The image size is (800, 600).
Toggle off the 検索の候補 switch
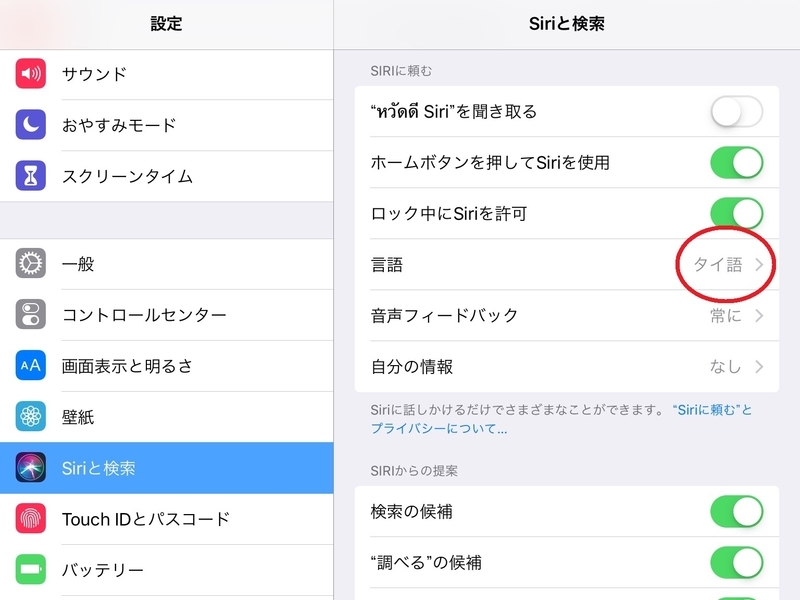click(736, 509)
